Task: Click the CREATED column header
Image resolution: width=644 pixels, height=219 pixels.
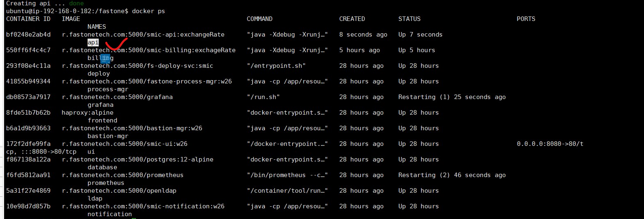Action: point(352,19)
